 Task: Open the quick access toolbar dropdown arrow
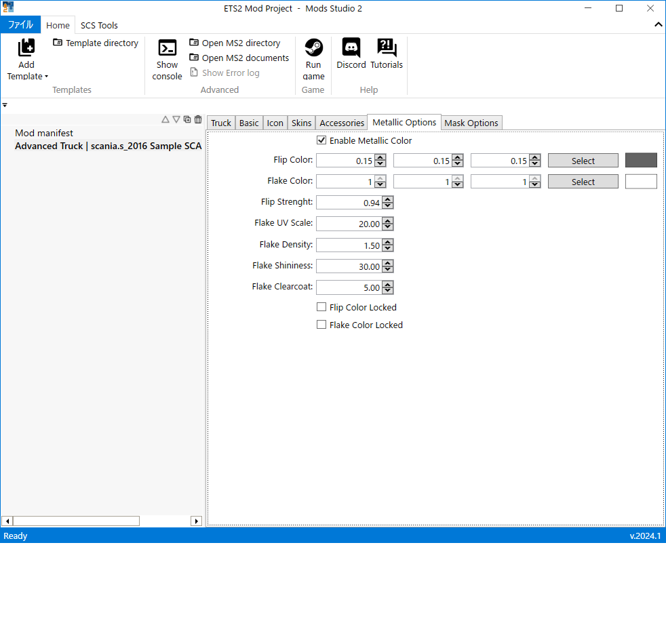pyautogui.click(x=5, y=105)
